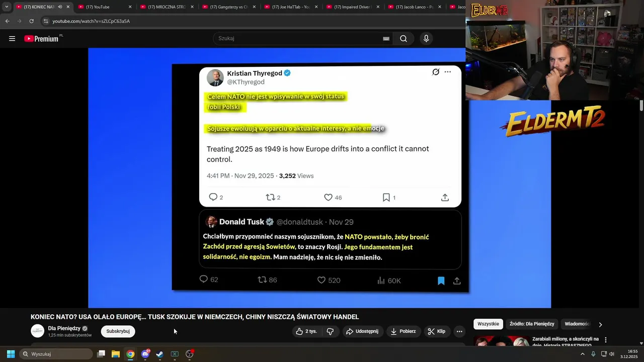Show more filter chips with the right chevron
The height and width of the screenshot is (362, 644).
click(x=600, y=325)
